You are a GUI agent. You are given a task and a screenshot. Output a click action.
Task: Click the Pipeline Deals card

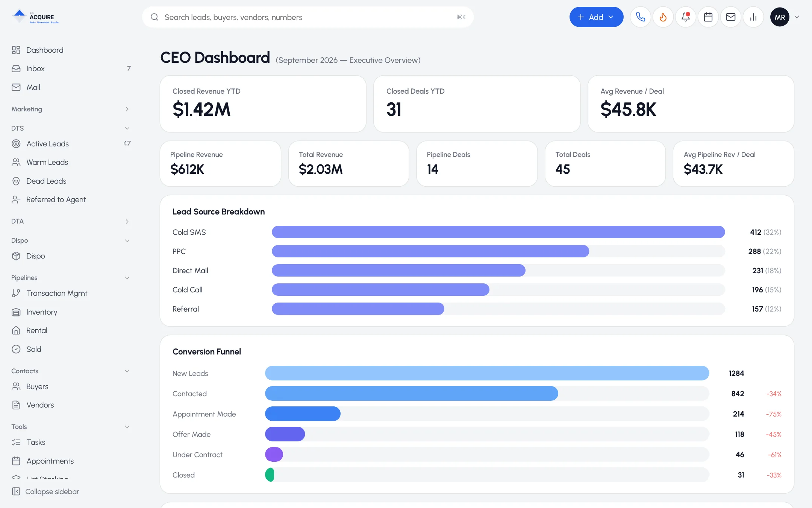pos(477,164)
